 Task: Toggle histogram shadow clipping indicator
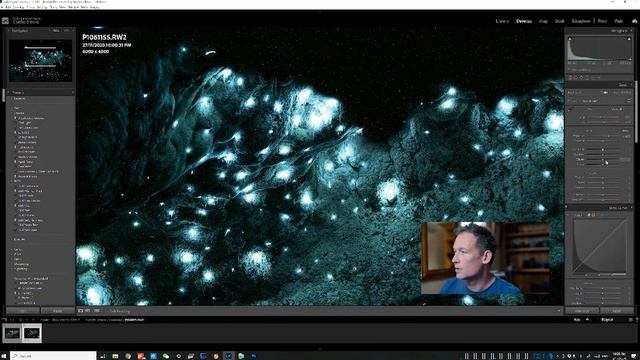[x=570, y=39]
